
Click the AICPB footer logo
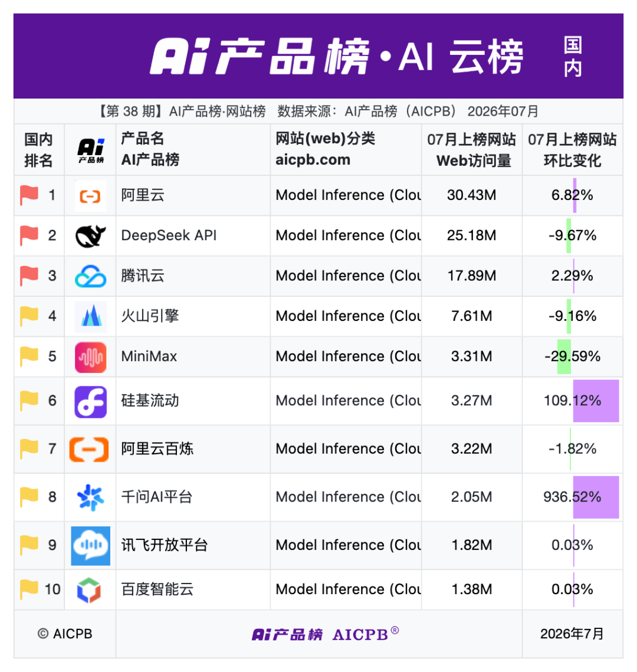pos(325,634)
